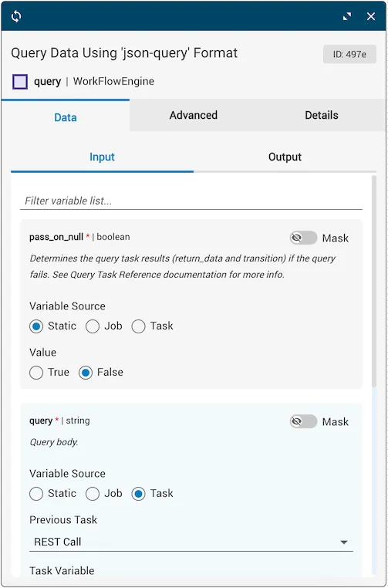
Task: Click the Filter variable list field
Action: [191, 201]
